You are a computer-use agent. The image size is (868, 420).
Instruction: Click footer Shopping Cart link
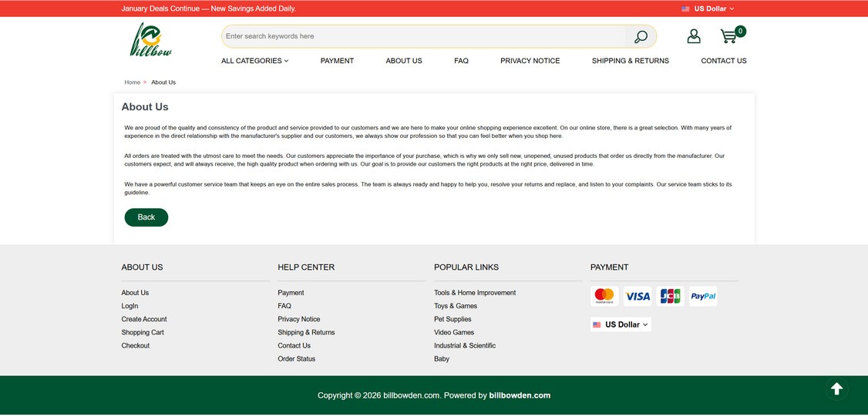click(143, 333)
